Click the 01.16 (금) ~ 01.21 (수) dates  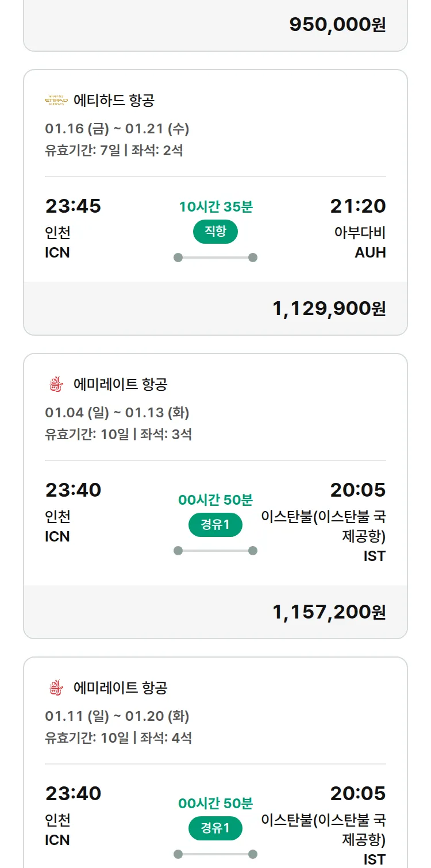pyautogui.click(x=117, y=129)
